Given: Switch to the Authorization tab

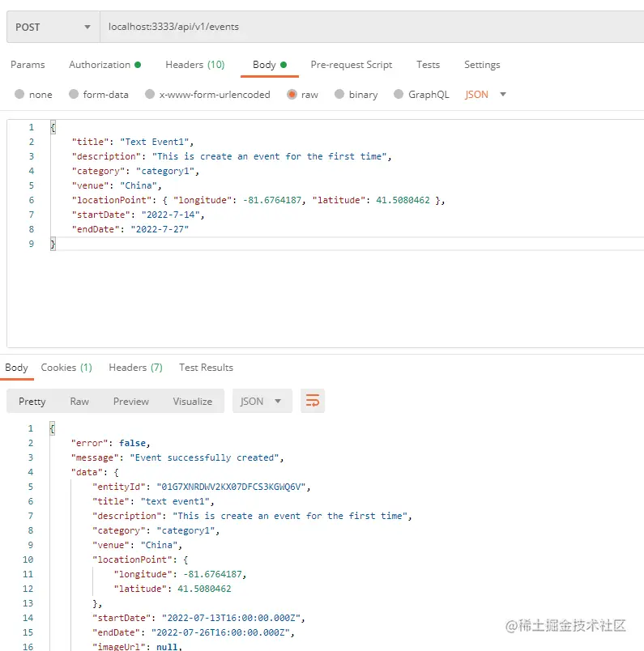Looking at the screenshot, I should click(104, 65).
